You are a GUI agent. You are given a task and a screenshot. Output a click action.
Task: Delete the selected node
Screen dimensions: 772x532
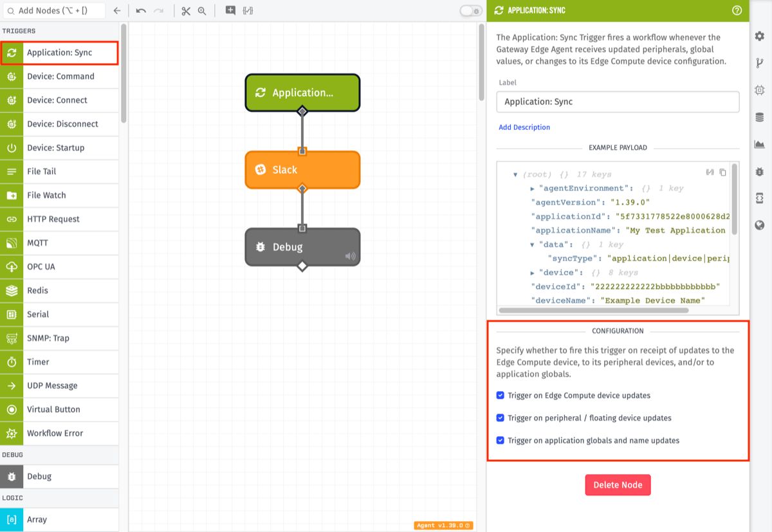tap(618, 485)
